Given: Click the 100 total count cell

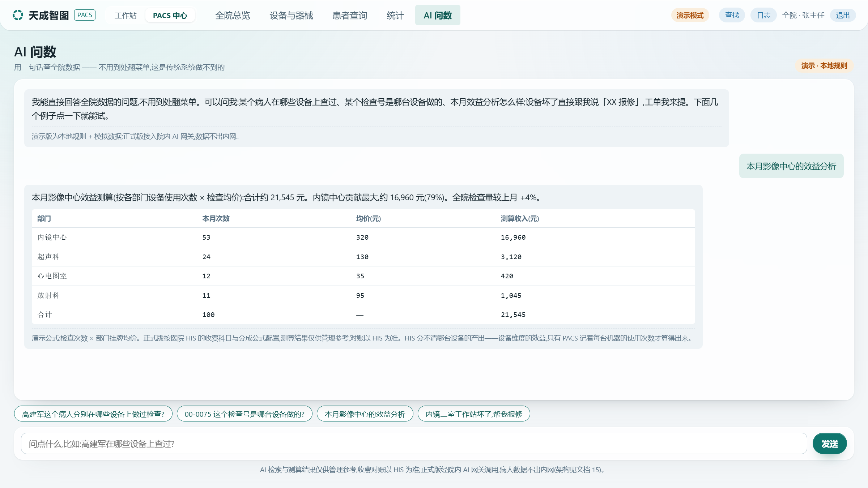Looking at the screenshot, I should pyautogui.click(x=208, y=315).
